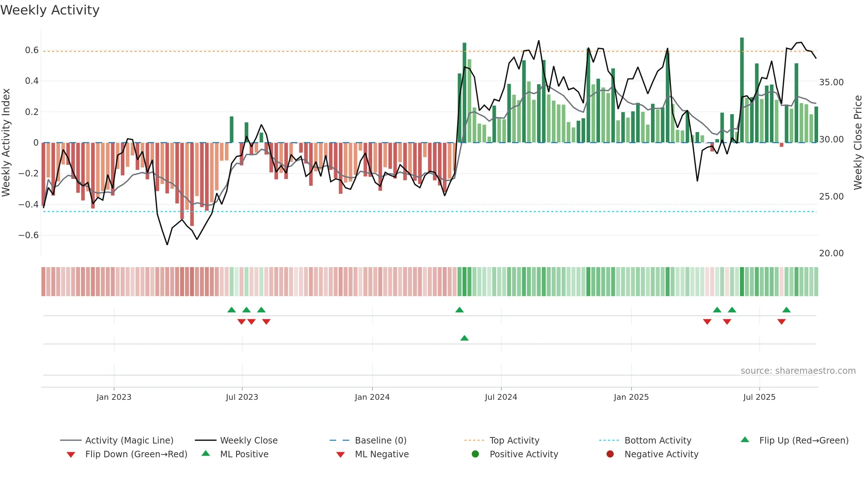Click the Jan 2024 x-axis label
The image size is (868, 488).
click(372, 397)
